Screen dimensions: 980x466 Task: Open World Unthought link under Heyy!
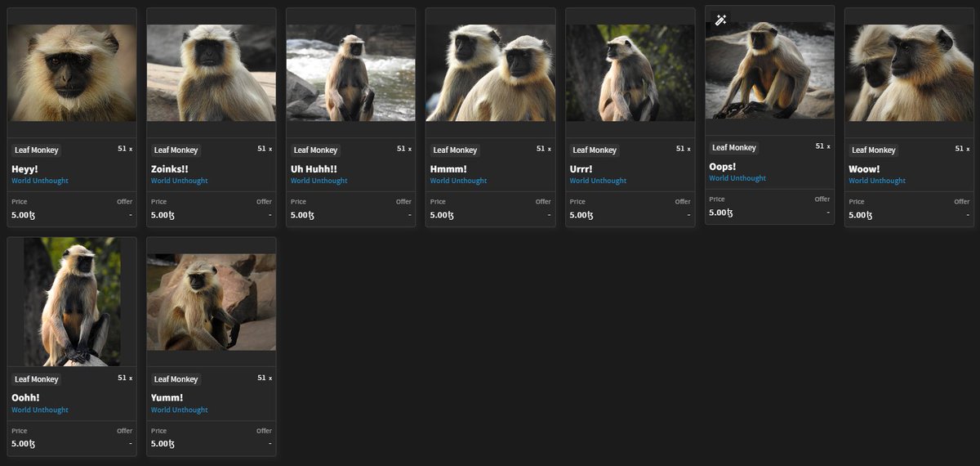(x=40, y=181)
